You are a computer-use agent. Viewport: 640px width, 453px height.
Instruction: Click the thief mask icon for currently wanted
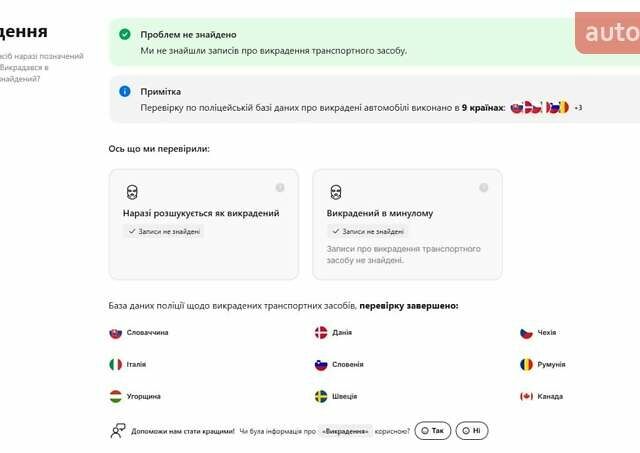(x=131, y=191)
